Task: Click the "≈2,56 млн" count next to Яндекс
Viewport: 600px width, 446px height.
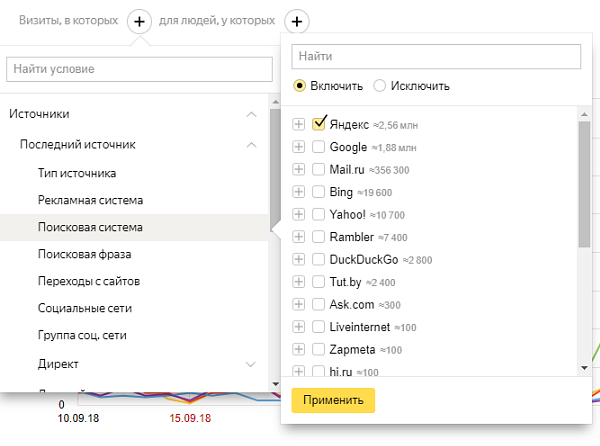Action: point(396,125)
